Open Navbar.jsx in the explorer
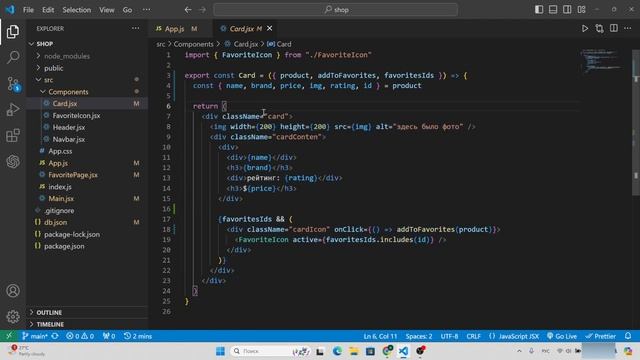The image size is (640, 360). [x=69, y=139]
